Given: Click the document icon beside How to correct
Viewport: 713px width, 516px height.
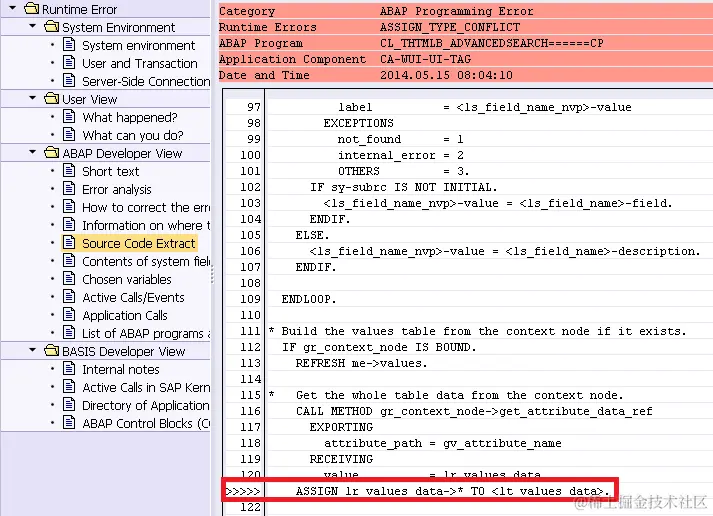Looking at the screenshot, I should (x=69, y=206).
